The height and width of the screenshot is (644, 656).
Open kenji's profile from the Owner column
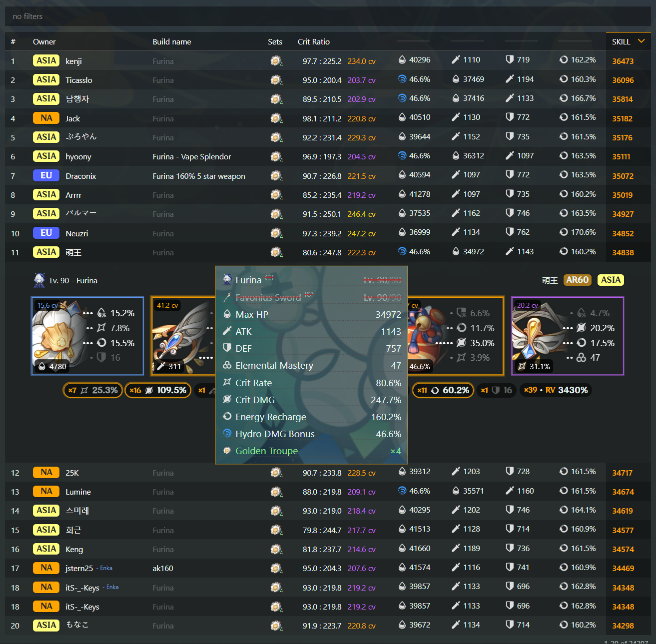73,61
